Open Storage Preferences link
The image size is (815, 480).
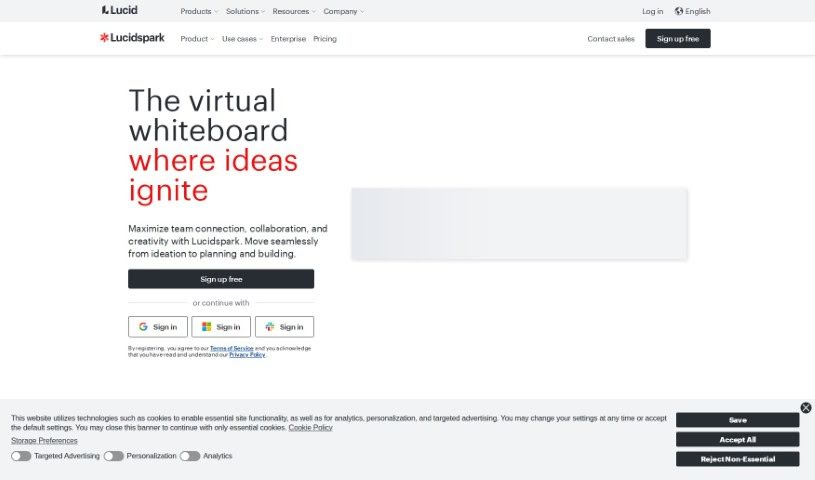tap(44, 440)
